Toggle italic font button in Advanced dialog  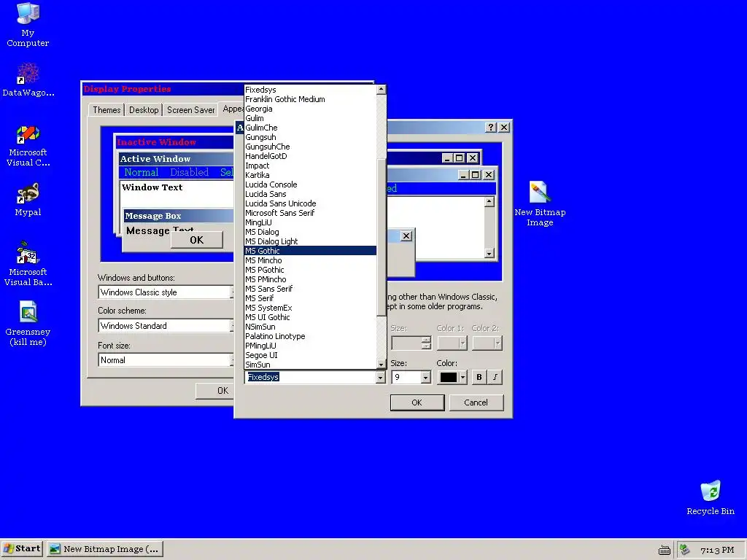pyautogui.click(x=495, y=377)
